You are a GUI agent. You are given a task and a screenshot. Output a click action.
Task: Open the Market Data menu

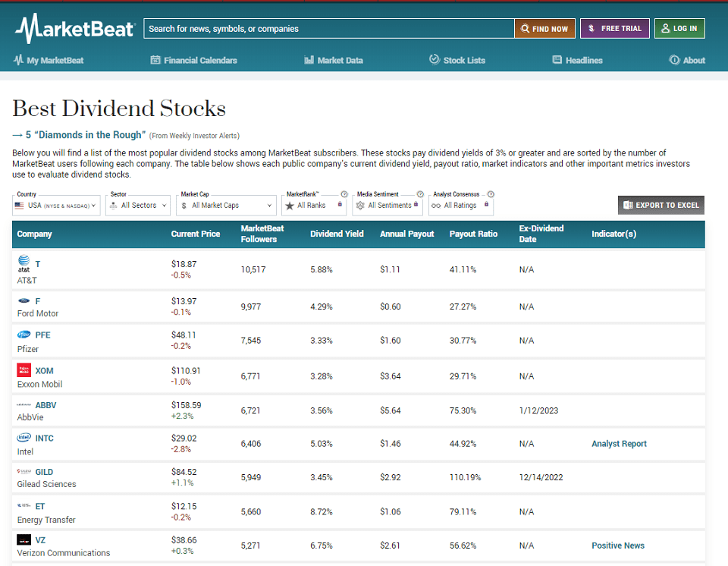(334, 60)
